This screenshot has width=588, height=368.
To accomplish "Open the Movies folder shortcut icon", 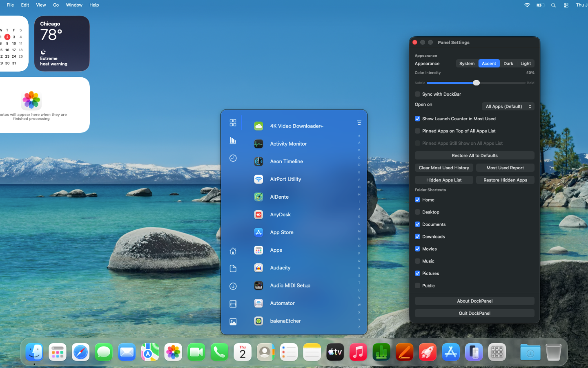I will (x=233, y=304).
